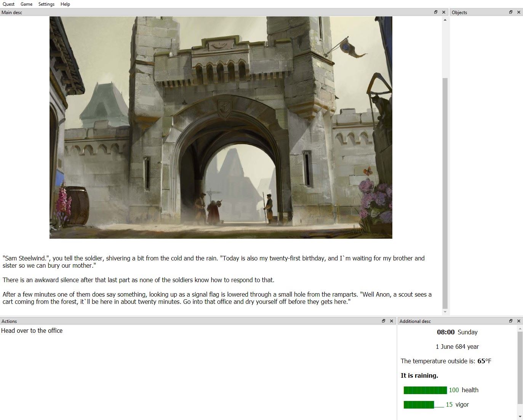523x420 pixels.
Task: Float the Main desc panel
Action: coord(436,12)
